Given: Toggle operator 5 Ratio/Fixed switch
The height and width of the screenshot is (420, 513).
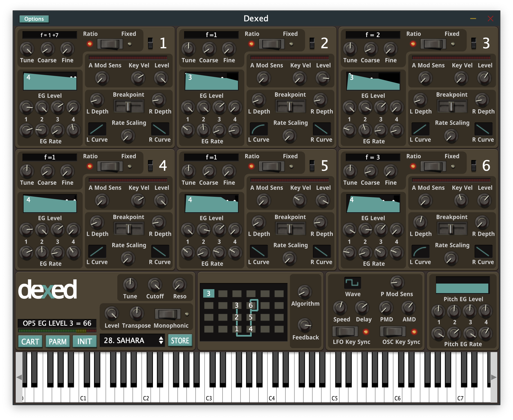Looking at the screenshot, I should [272, 166].
